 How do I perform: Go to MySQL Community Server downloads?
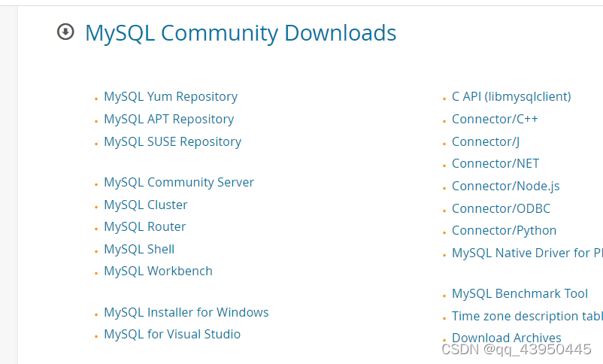[x=179, y=183]
